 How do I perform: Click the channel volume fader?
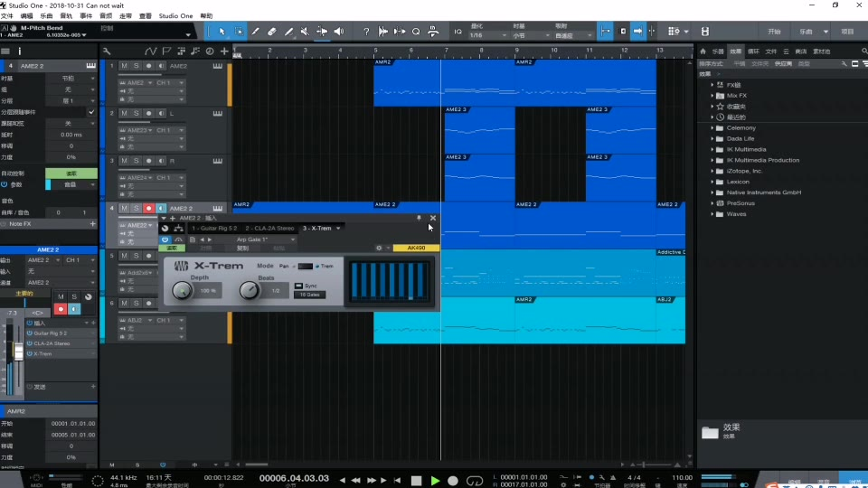[19, 352]
